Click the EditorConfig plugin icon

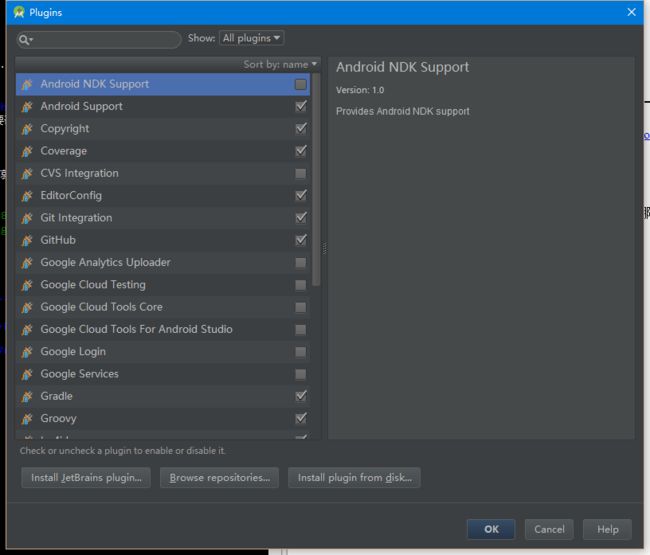click(x=27, y=196)
